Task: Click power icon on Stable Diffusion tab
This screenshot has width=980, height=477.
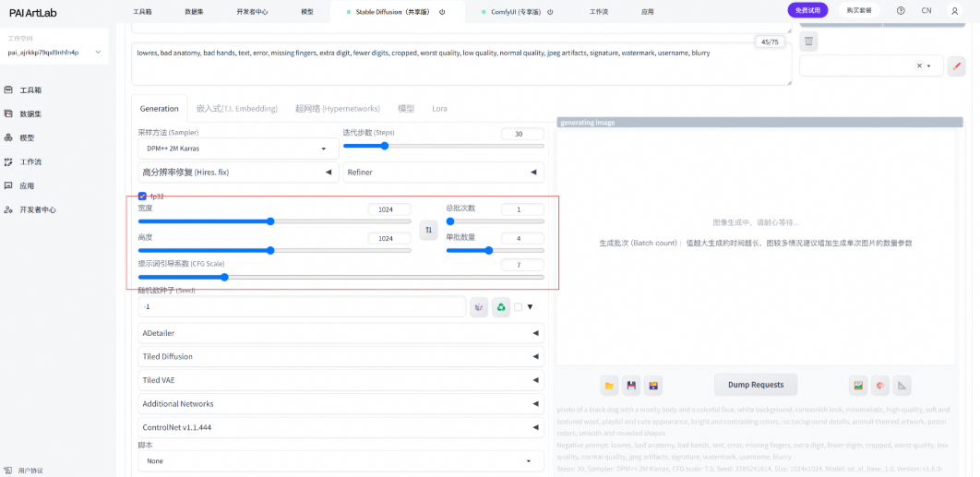Action: point(442,12)
